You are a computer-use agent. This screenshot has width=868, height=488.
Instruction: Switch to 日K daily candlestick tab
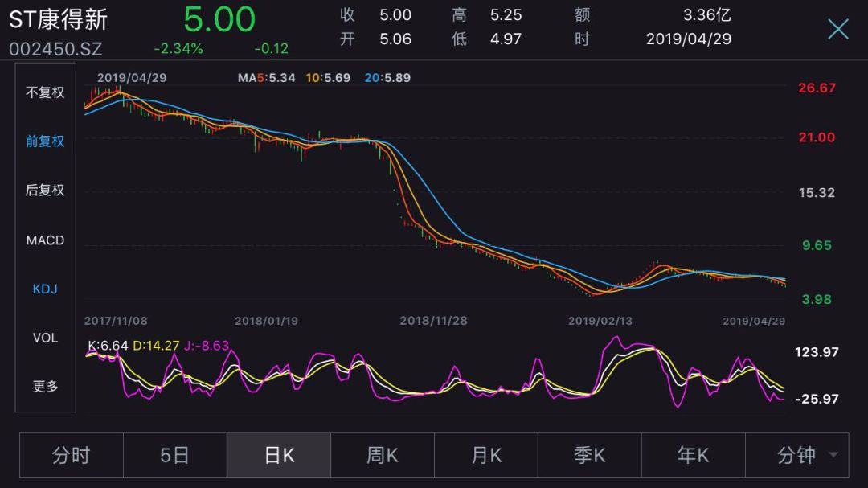[x=279, y=455]
